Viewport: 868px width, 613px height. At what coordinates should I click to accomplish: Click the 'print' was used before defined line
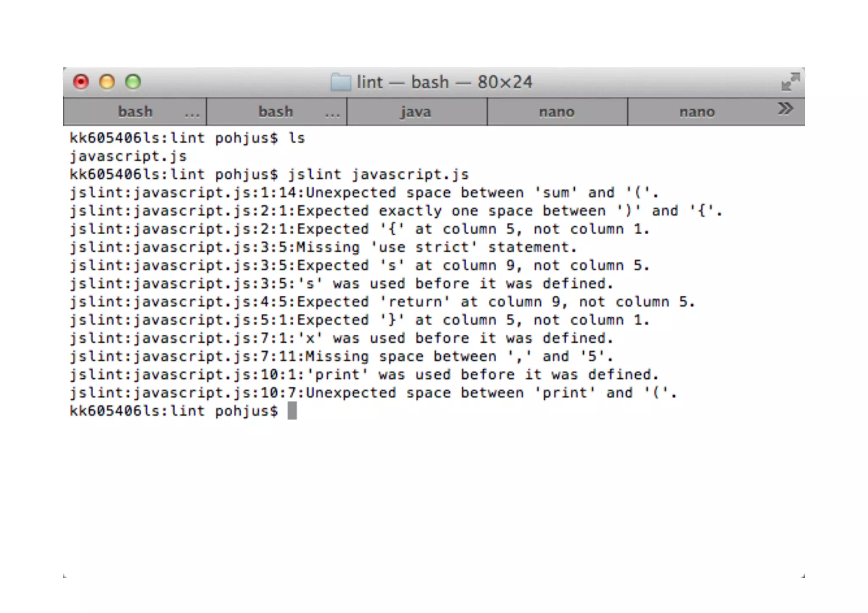pos(364,375)
